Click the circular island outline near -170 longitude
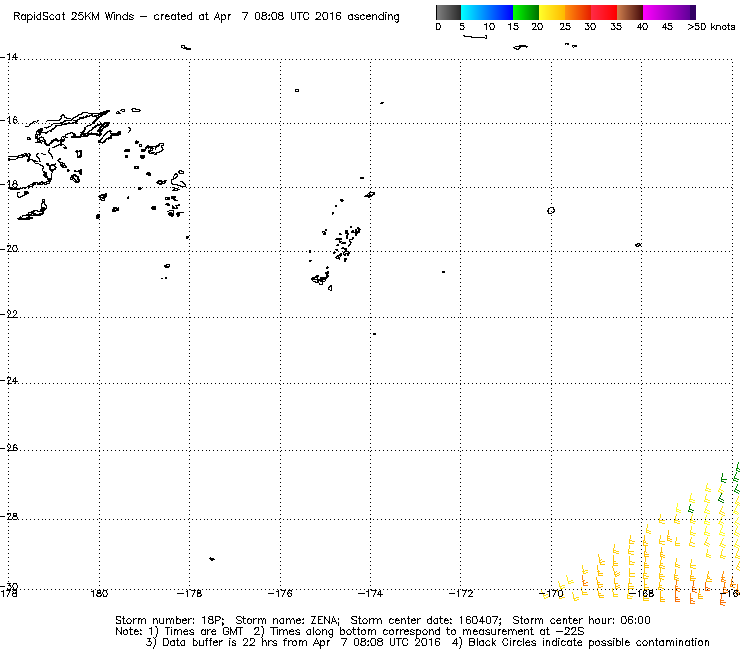 551,211
